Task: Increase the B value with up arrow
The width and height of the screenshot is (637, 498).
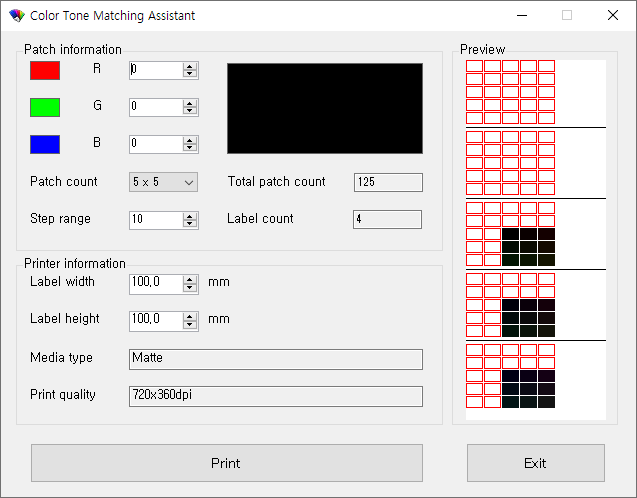Action: tap(190, 141)
